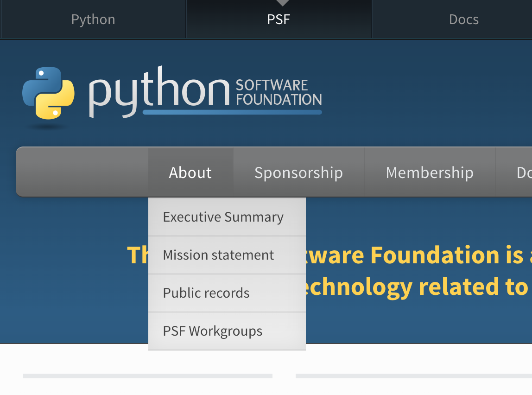
Task: Open the About navigation menu
Action: (190, 172)
